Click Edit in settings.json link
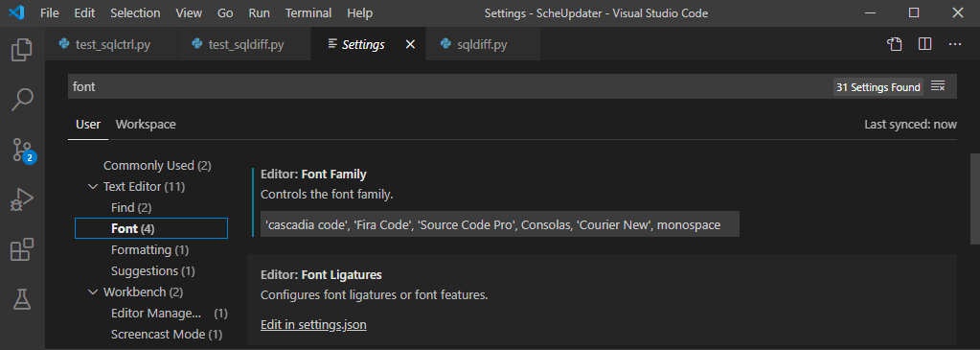Viewport: 980px width, 350px height. [313, 324]
